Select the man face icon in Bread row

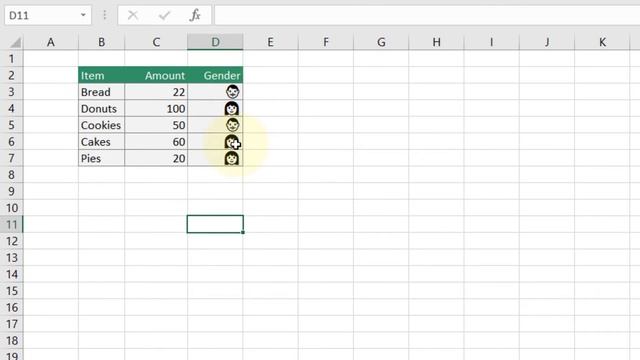coord(232,92)
